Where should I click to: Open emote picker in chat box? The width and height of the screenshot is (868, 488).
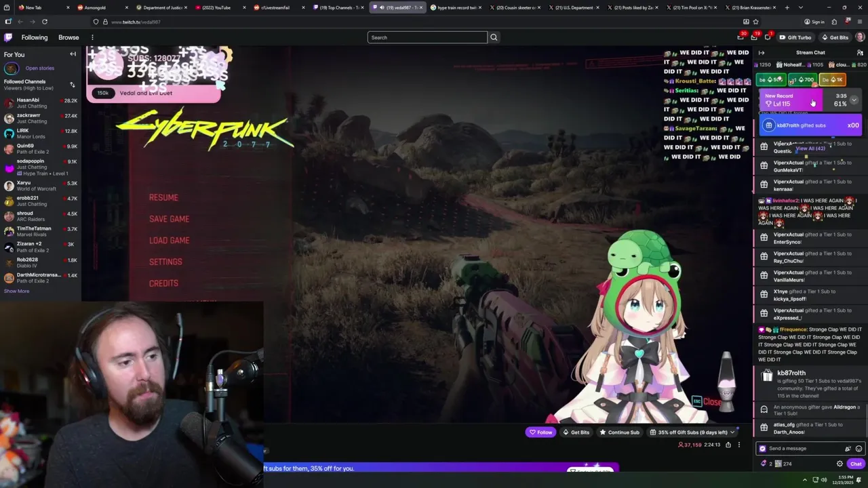859,449
